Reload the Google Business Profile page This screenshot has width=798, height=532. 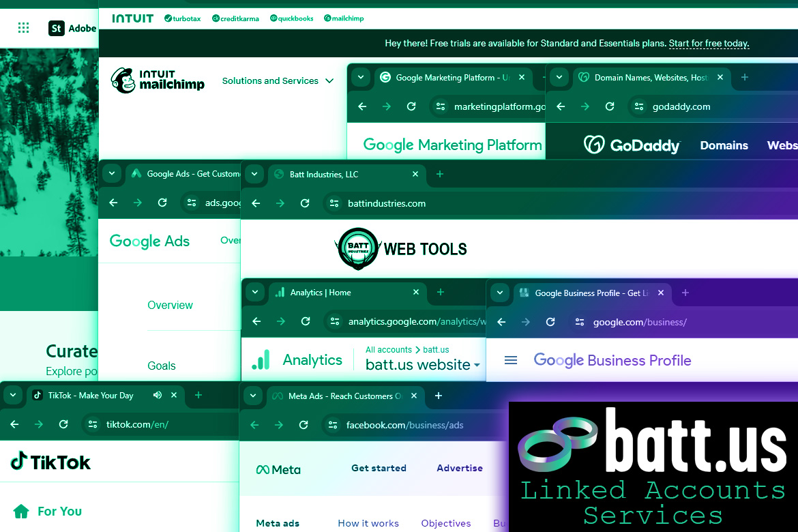point(550,322)
